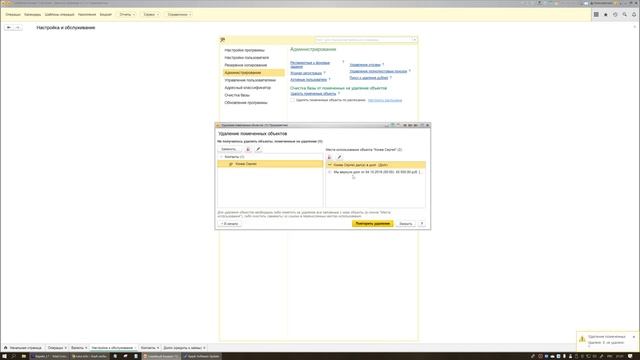The image size is (640, 360).
Task: Switch to the Начальная страница tab
Action: (x=23, y=348)
